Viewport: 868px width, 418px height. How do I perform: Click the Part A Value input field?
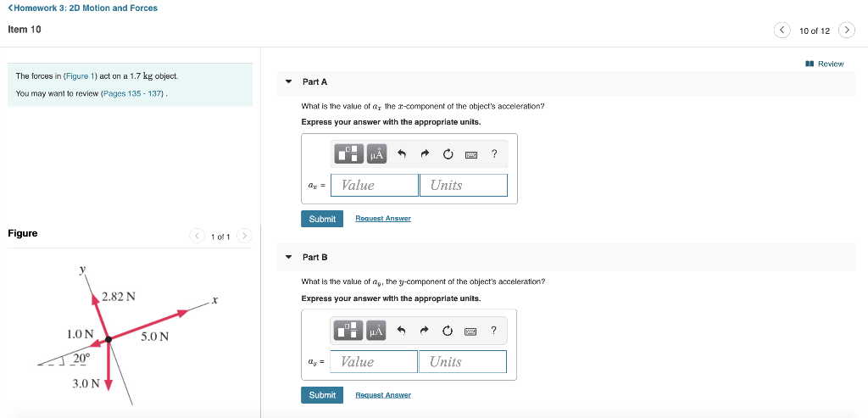click(375, 185)
